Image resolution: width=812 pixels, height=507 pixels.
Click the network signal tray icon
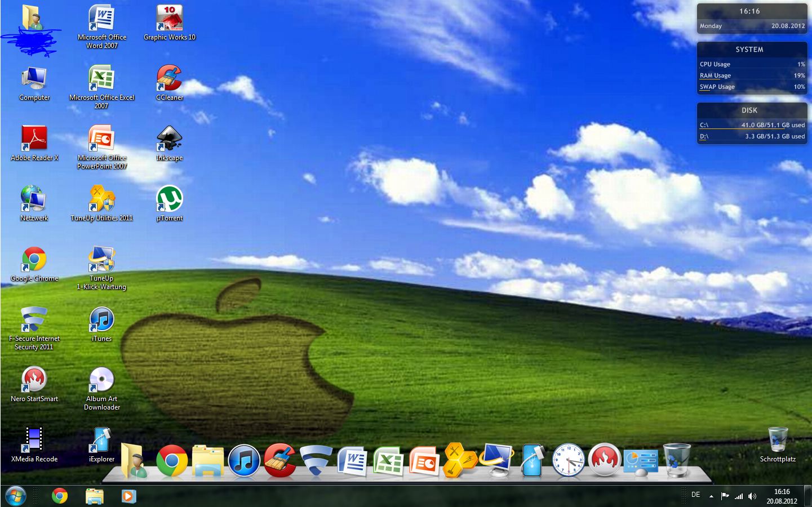(739, 496)
